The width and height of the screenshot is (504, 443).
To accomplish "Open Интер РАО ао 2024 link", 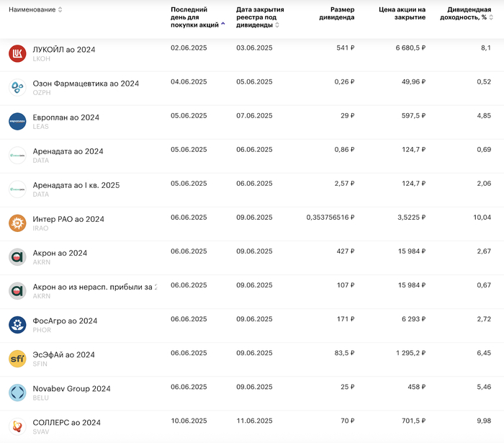I will (x=68, y=219).
